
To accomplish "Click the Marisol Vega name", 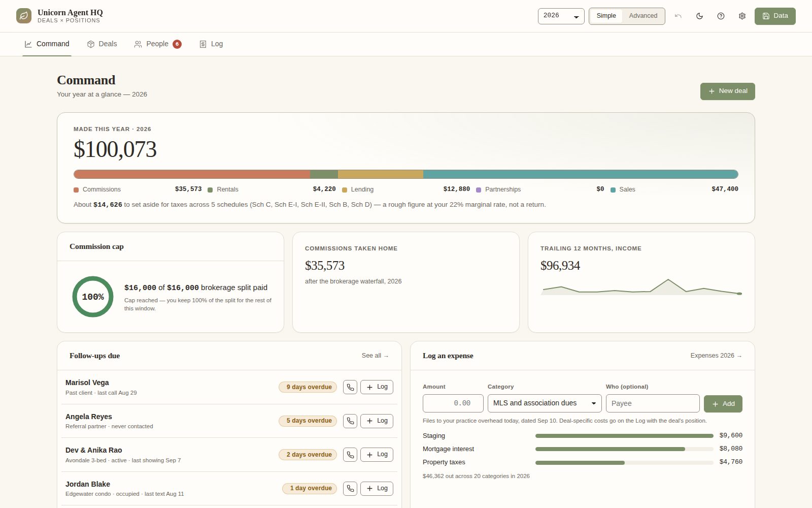I will tap(87, 383).
